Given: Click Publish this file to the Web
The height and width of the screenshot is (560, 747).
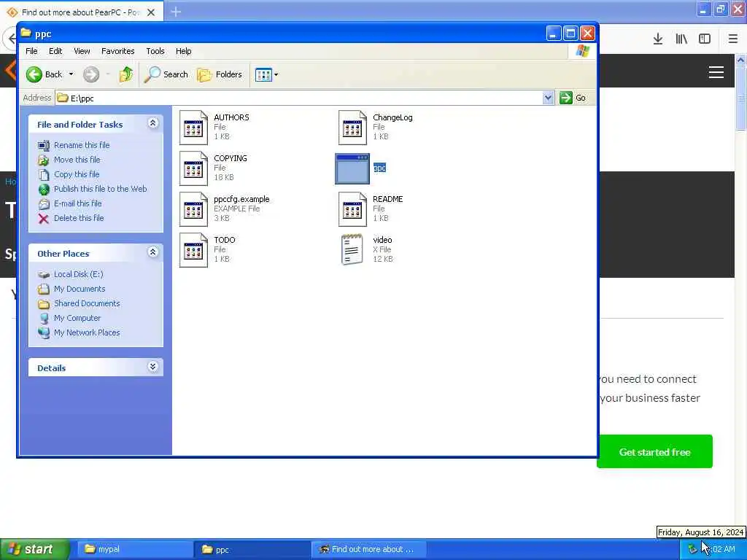Looking at the screenshot, I should [100, 189].
